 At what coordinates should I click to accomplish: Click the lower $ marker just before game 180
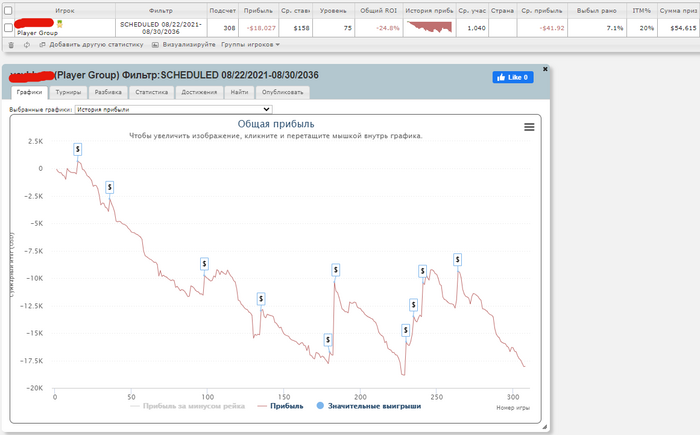[x=328, y=340]
